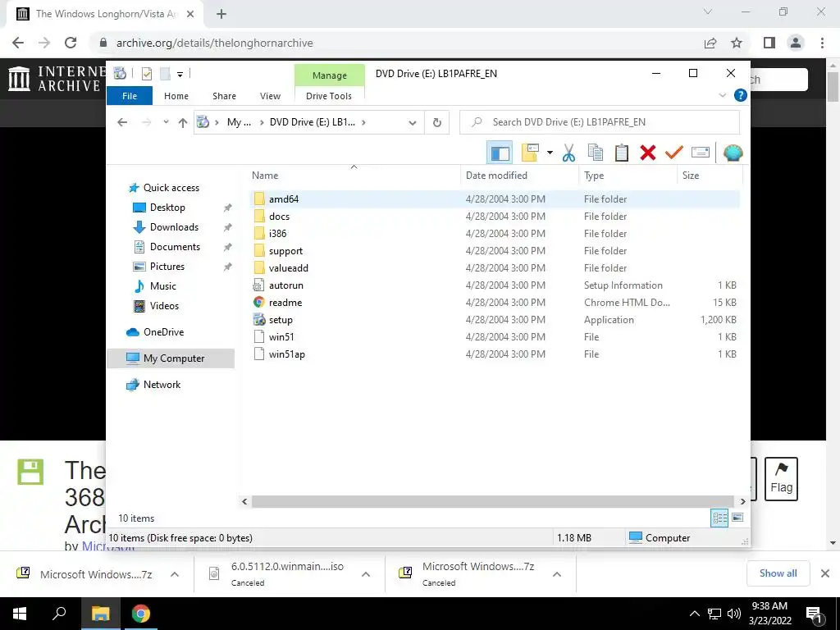Click the Copy icon in Explorer toolbar
Viewport: 840px width, 630px height.
[596, 153]
